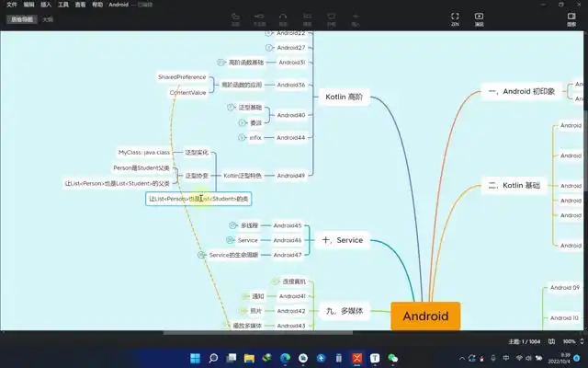Select the Kotlin 高阶 topic node
The width and height of the screenshot is (588, 368).
click(x=345, y=97)
